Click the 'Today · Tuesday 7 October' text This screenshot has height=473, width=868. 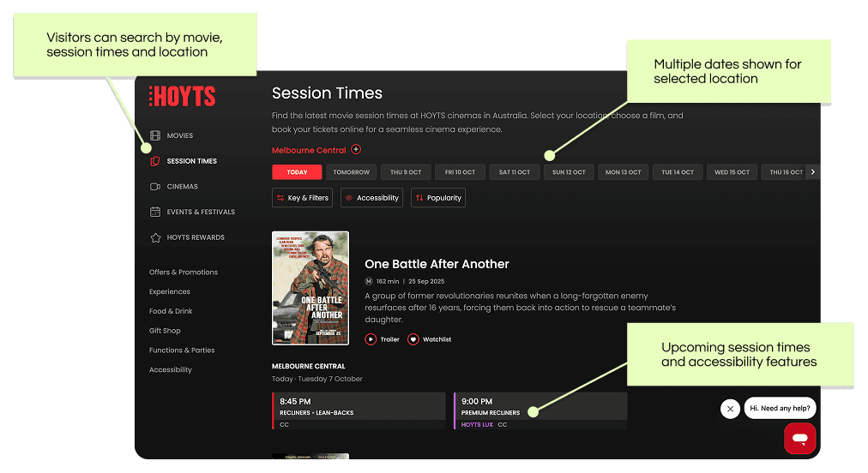coord(316,379)
